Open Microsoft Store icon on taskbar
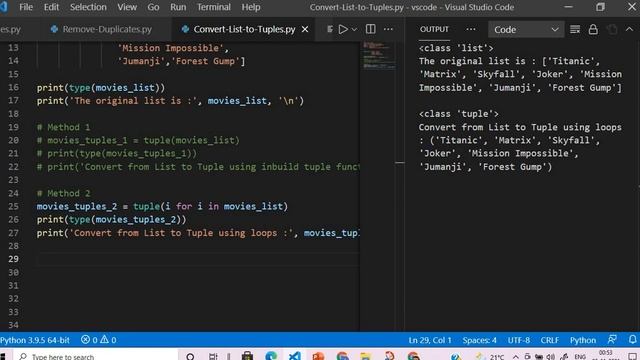 (x=247, y=356)
